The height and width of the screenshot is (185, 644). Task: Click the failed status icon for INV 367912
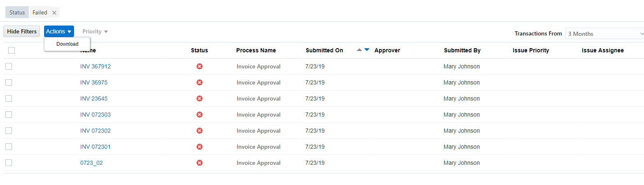(x=200, y=66)
